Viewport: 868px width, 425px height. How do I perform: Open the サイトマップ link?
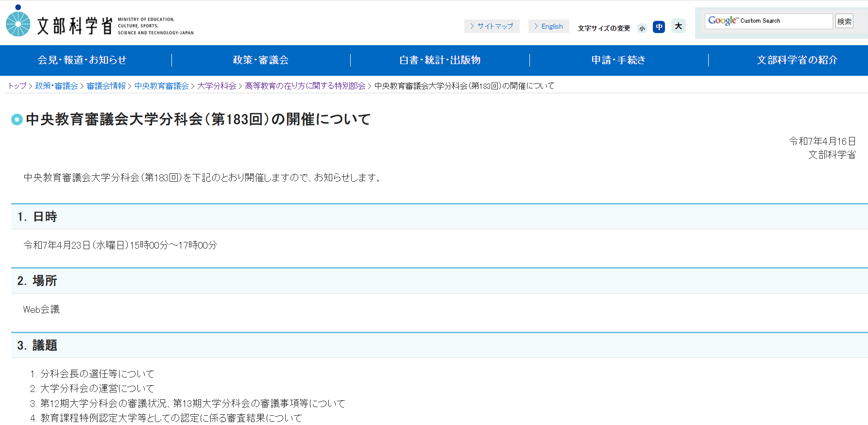click(492, 26)
